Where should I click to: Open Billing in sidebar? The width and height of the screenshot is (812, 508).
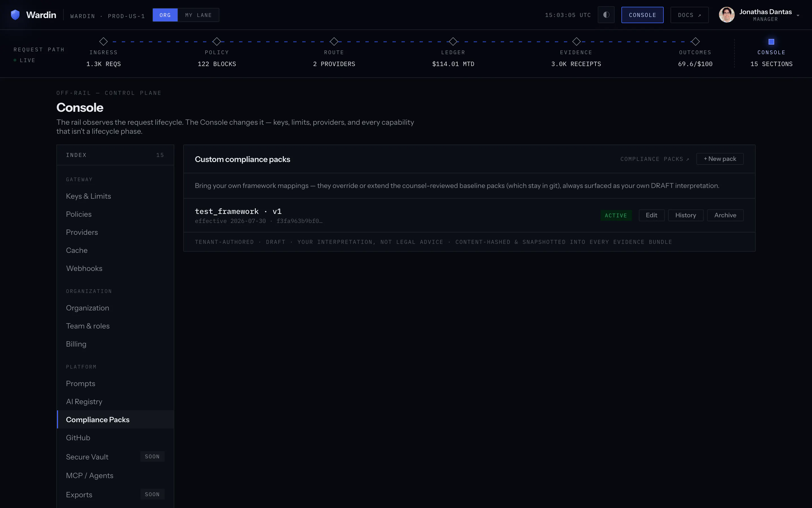(x=115, y=344)
